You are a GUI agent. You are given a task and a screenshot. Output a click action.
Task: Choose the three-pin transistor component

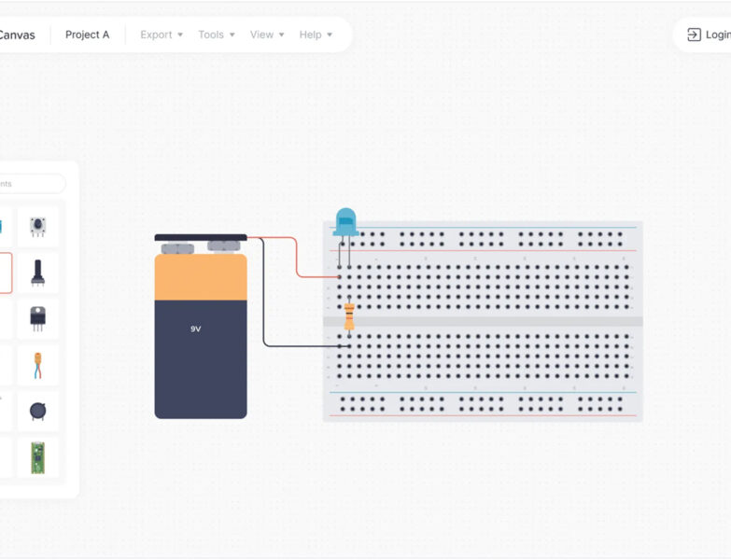coord(37,318)
